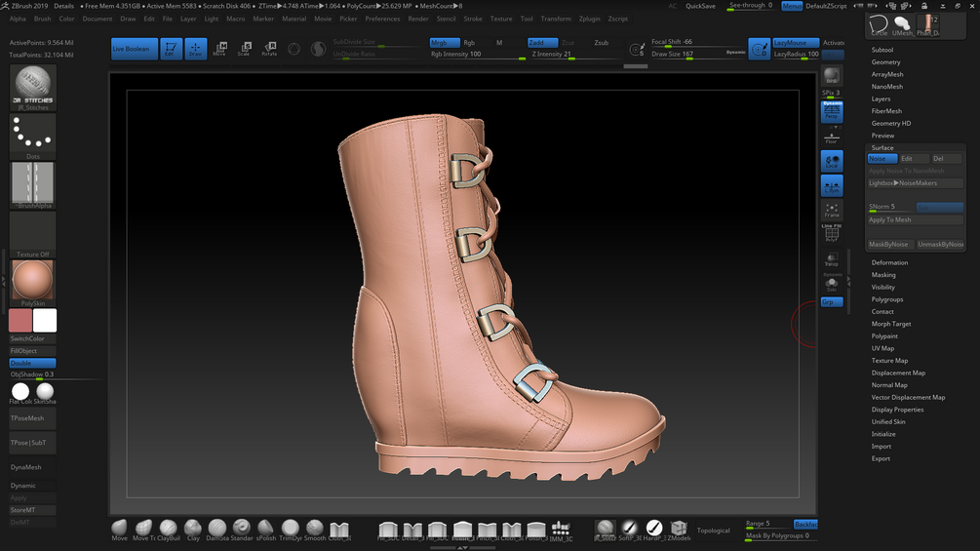Select the Scale transform tool icon
This screenshot has height=551, width=980.
click(244, 48)
